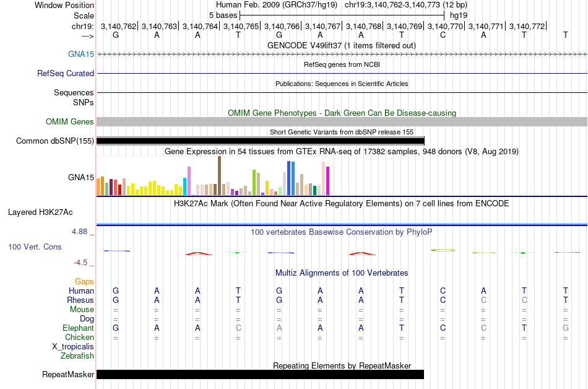Viewport: 588px width, 389px height.
Task: Click the 4.88 conservation maximum value
Action: (x=79, y=232)
